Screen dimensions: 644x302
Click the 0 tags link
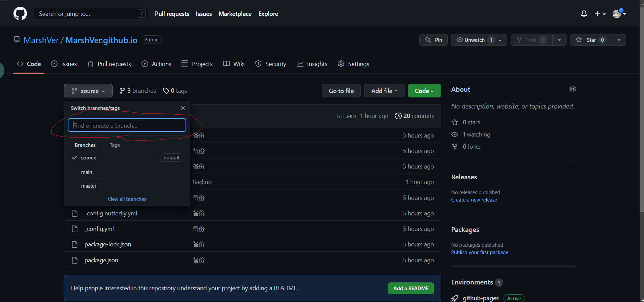[x=175, y=91]
